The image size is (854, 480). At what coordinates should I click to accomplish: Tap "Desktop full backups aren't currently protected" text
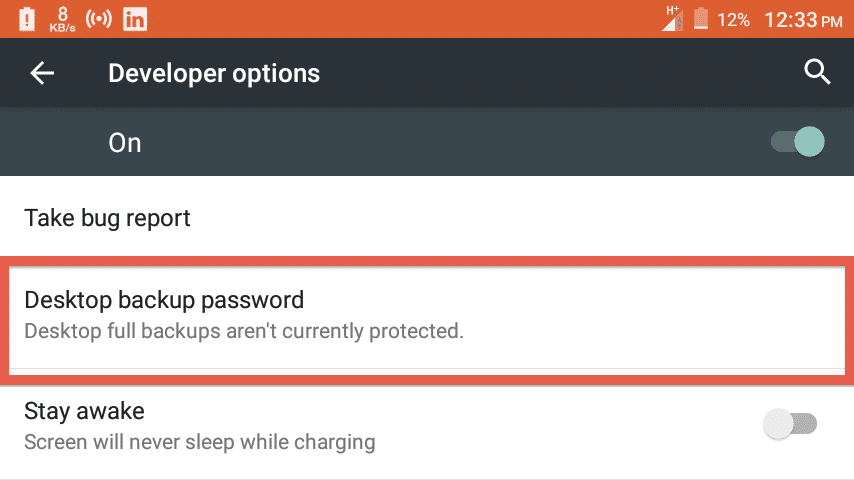tap(244, 331)
